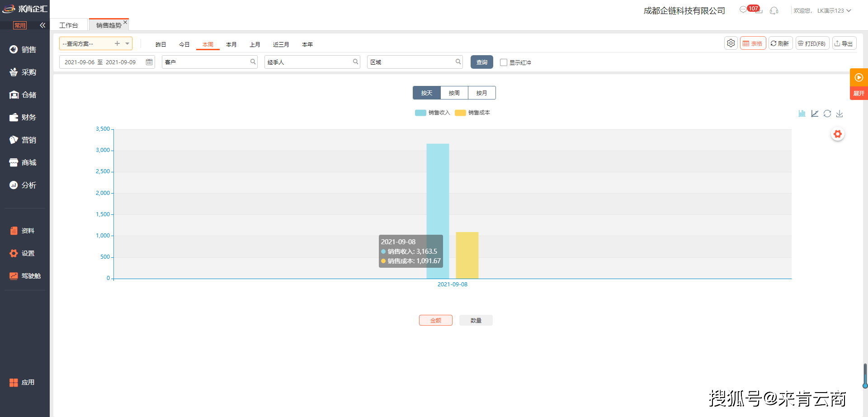Toggle 销售收入 legend series
This screenshot has width=868, height=417.
433,113
